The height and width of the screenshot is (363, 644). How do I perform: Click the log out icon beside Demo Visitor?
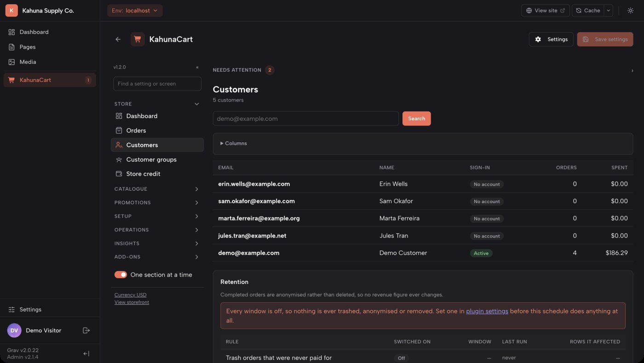point(86,330)
